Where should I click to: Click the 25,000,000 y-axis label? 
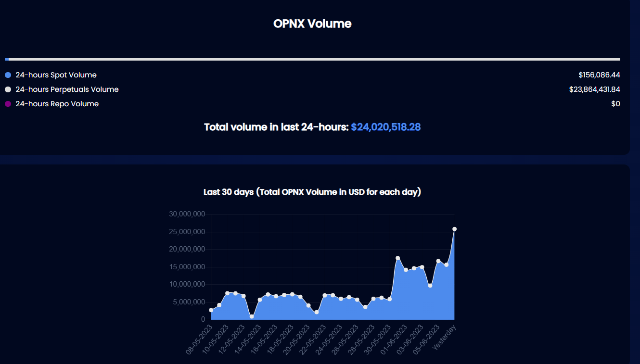(187, 232)
